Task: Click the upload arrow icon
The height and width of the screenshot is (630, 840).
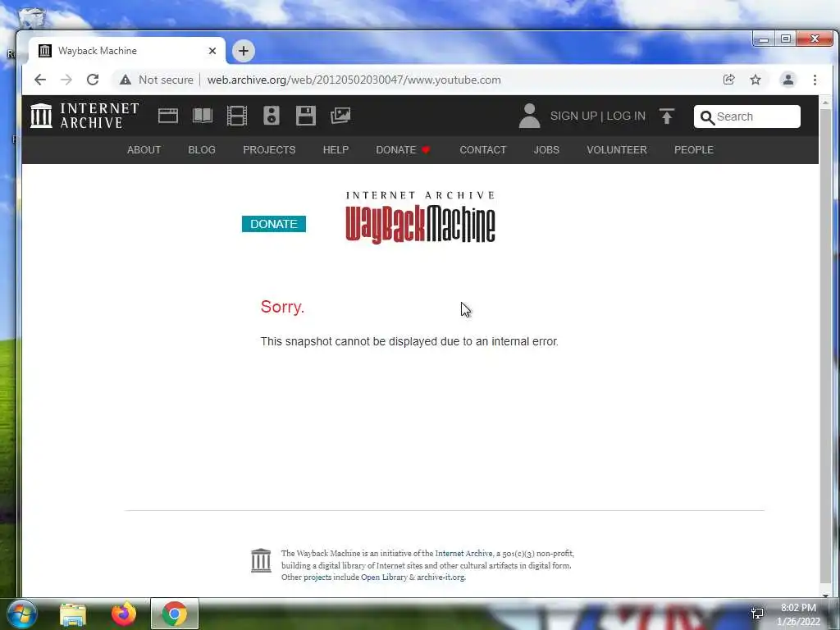Action: pos(667,116)
